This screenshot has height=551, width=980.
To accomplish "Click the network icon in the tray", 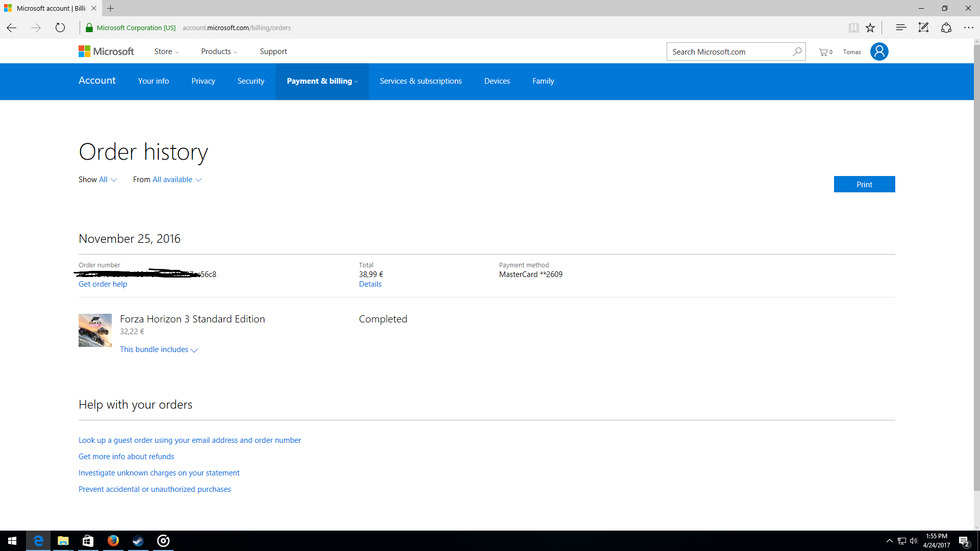I will (x=901, y=541).
